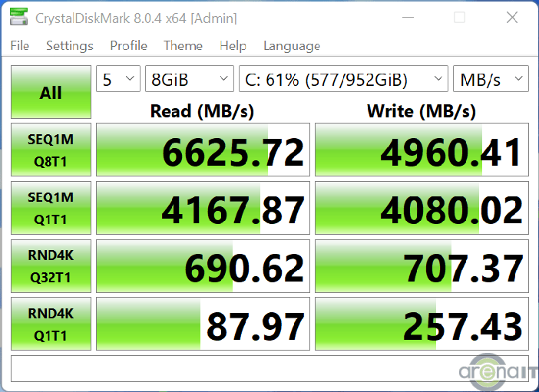Run the RND4K Q1T1 benchmark
Image resolution: width=539 pixels, height=392 pixels.
(51, 324)
